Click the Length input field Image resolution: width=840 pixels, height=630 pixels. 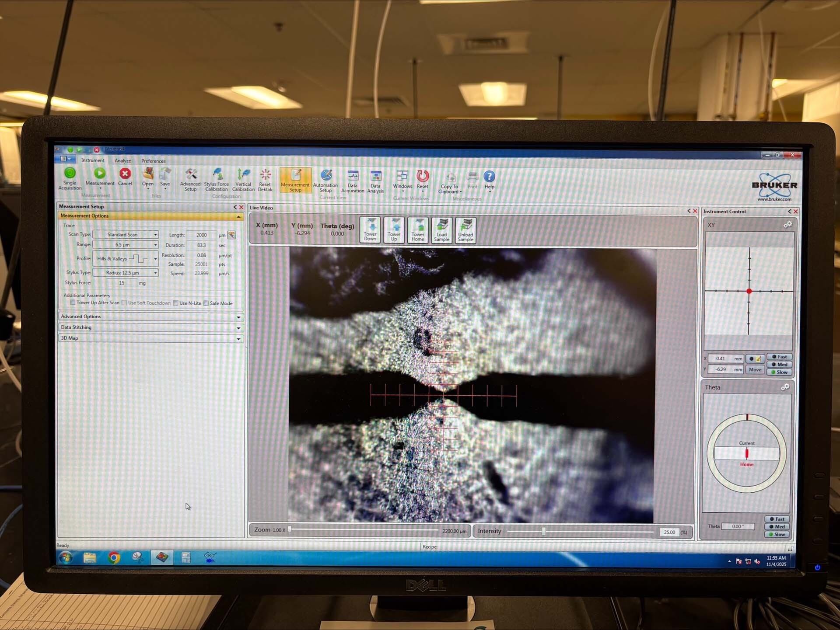(x=202, y=235)
